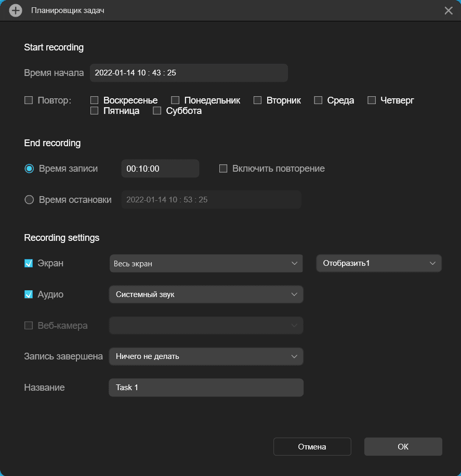Check the Воскресенье day box
461x476 pixels.
point(95,100)
